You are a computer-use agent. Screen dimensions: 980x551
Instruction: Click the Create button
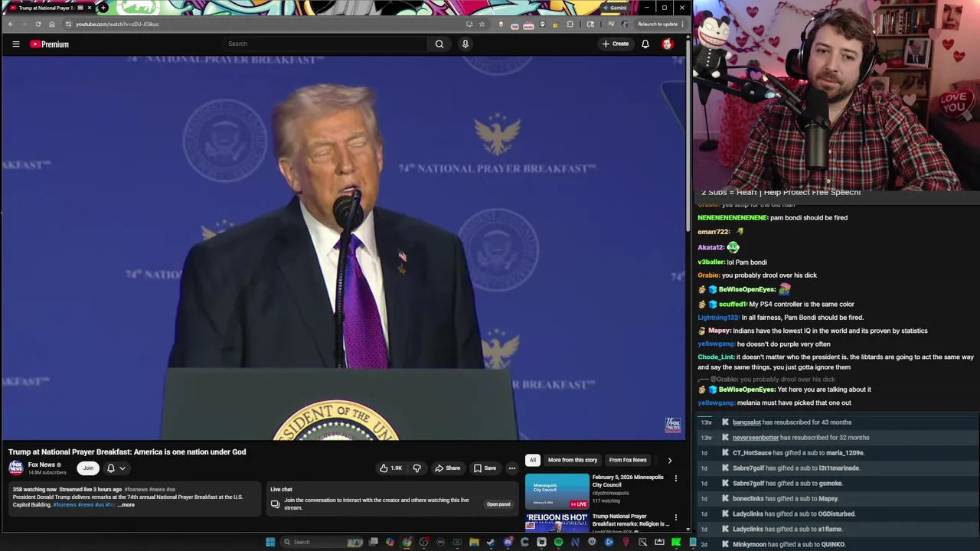616,44
